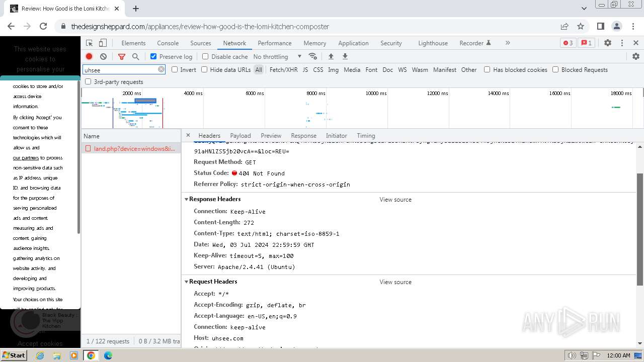Check Hide data URLs

pos(204,69)
